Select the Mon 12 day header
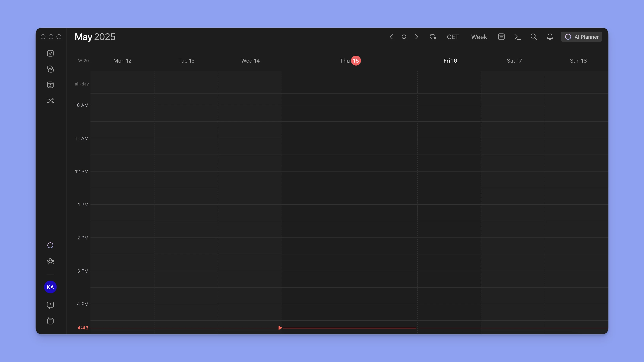The height and width of the screenshot is (362, 644). tap(122, 61)
